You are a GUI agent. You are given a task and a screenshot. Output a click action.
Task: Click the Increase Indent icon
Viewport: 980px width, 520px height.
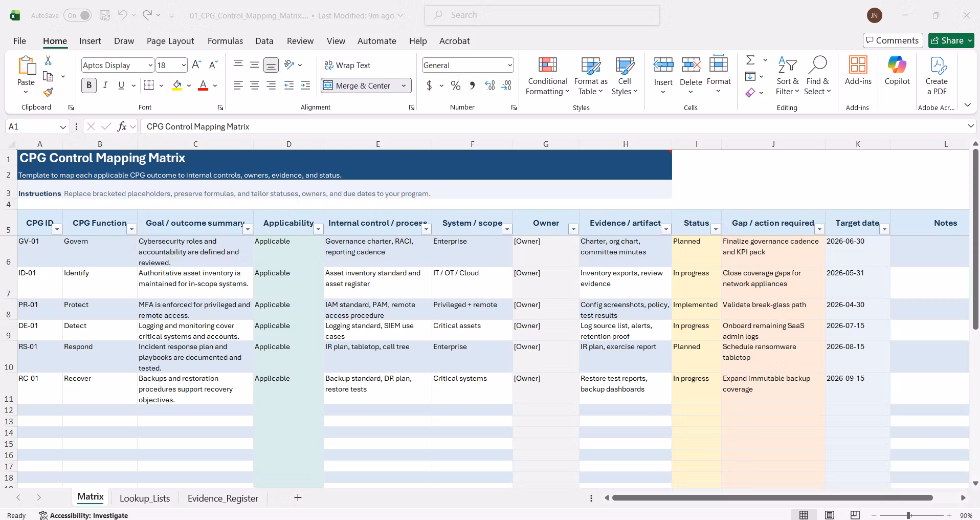(305, 85)
